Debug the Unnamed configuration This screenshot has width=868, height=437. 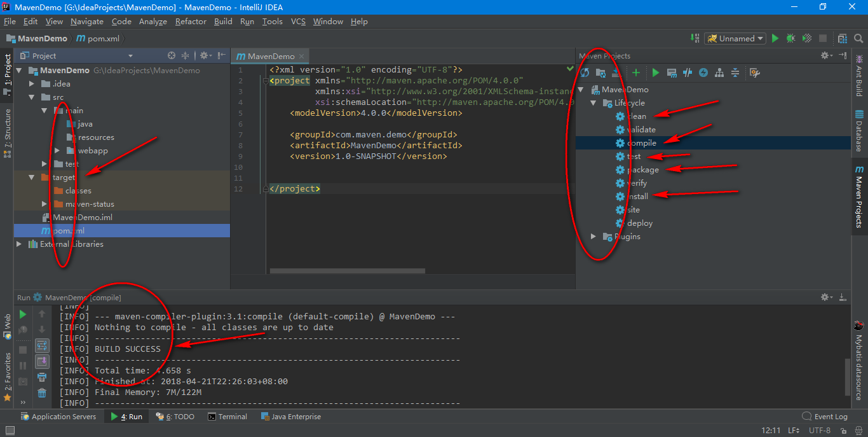coord(790,38)
